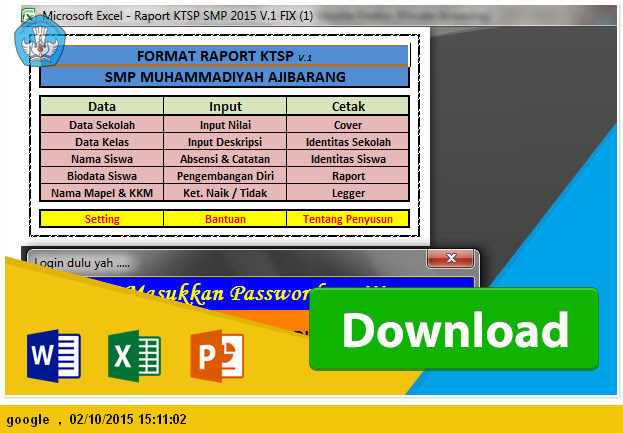Close the Login dulu yah dialog

pyautogui.click(x=451, y=258)
